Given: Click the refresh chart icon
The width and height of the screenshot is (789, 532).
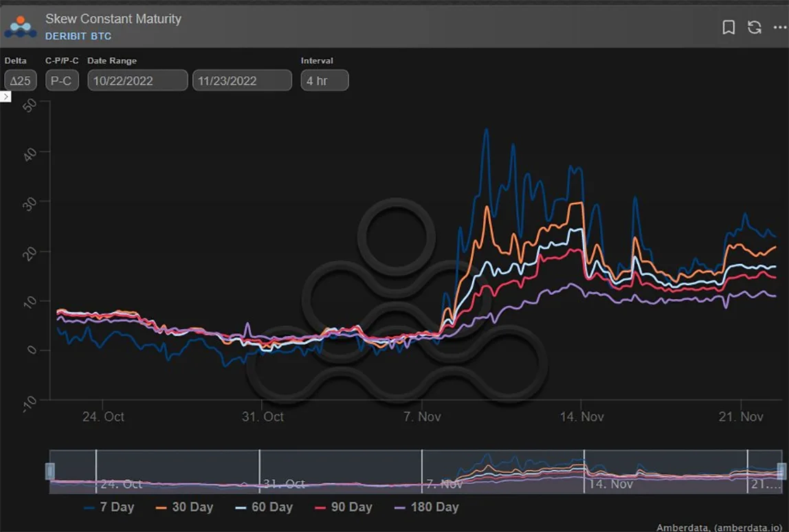Looking at the screenshot, I should [x=754, y=27].
